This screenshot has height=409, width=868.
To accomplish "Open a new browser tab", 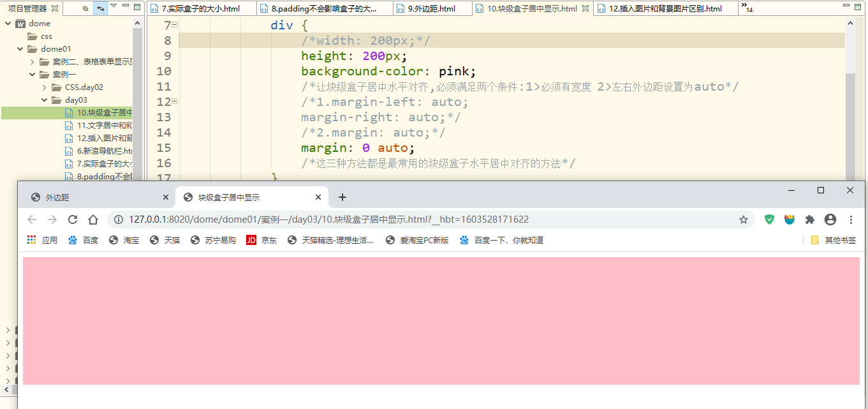I will tap(342, 197).
